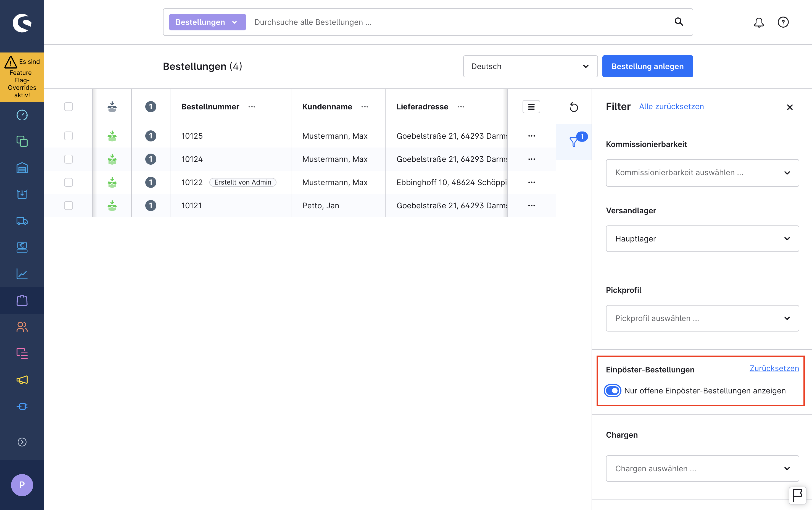Open the notifications bell
Screen dimensions: 812x510
click(x=759, y=22)
